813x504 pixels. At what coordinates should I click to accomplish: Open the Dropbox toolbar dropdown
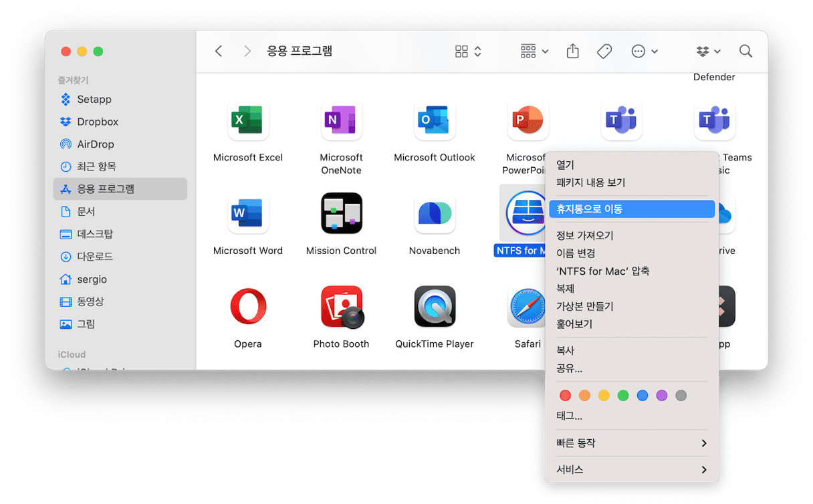[708, 51]
